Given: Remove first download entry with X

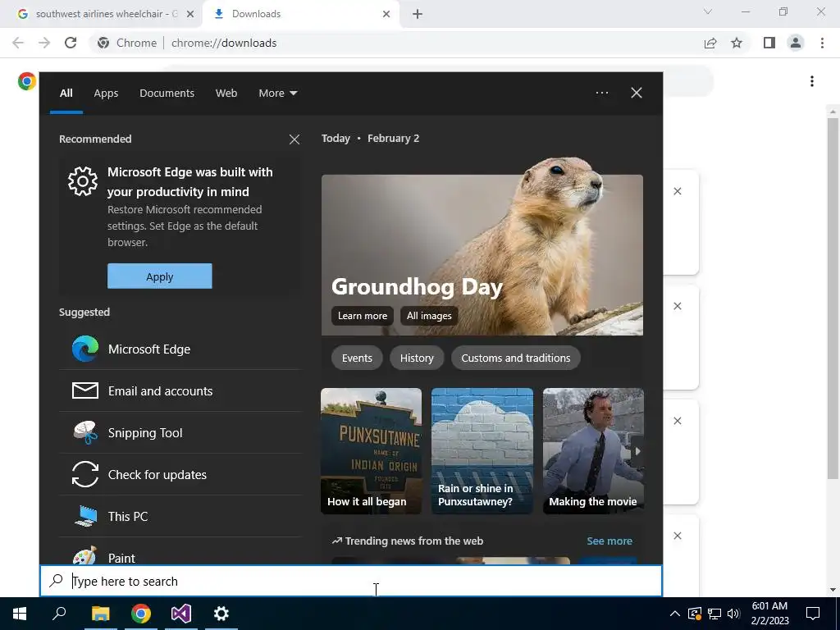Looking at the screenshot, I should coord(677,191).
